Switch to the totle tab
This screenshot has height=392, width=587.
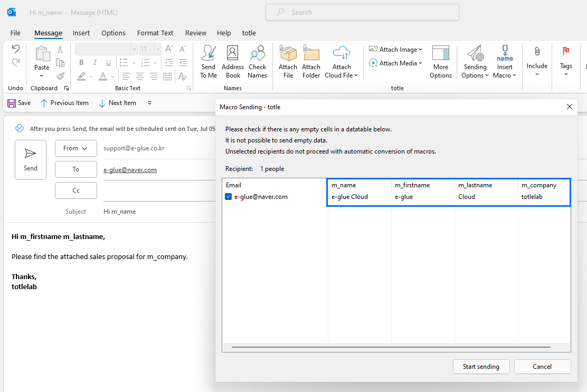(249, 33)
